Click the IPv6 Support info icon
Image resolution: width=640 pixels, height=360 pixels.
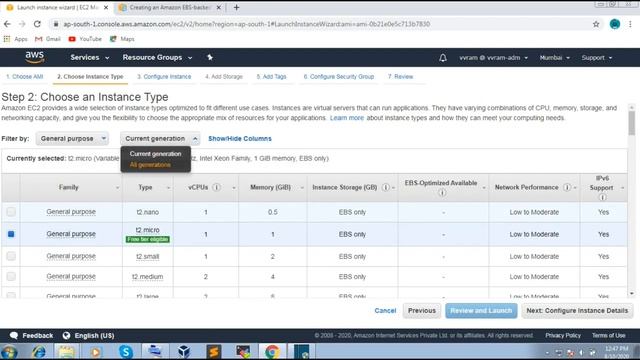tap(602, 198)
